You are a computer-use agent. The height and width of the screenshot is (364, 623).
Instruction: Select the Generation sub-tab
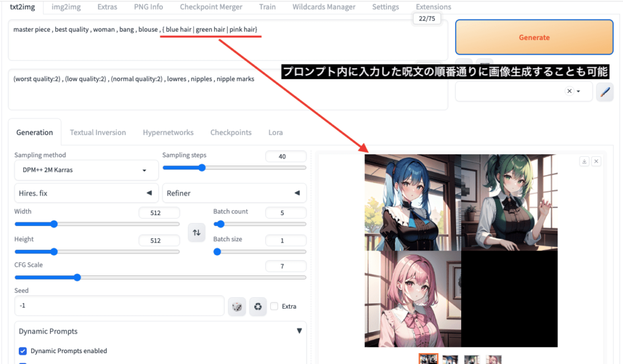coord(35,132)
